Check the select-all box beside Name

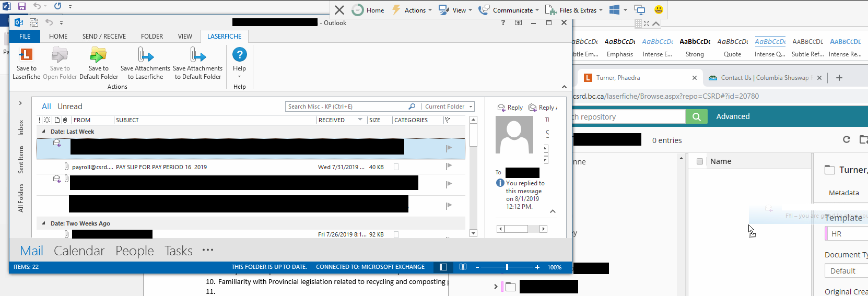[700, 161]
